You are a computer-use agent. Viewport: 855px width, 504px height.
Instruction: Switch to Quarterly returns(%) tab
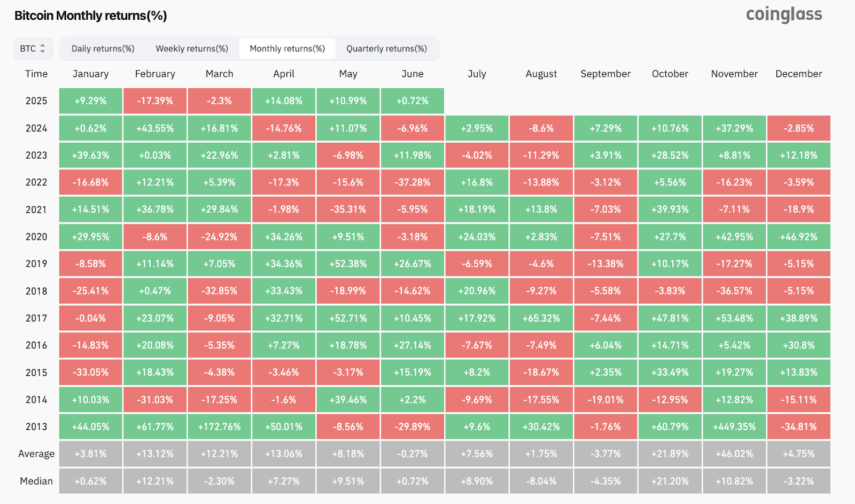point(386,49)
